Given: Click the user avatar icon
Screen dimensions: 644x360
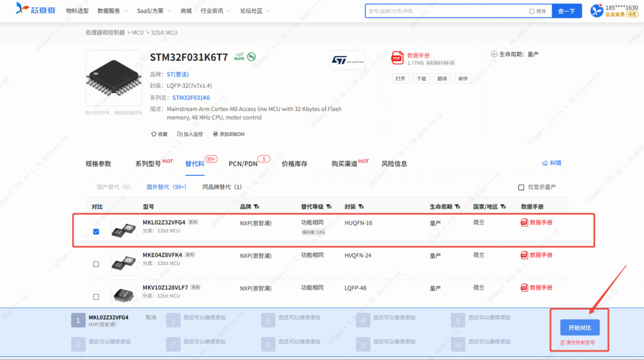Looking at the screenshot, I should pyautogui.click(x=596, y=11).
